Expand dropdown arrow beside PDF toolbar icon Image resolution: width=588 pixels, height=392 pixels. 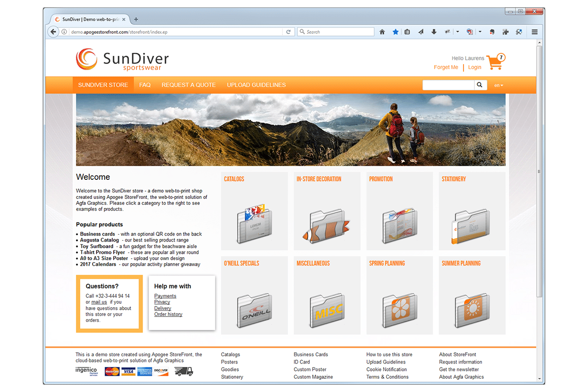(x=480, y=32)
